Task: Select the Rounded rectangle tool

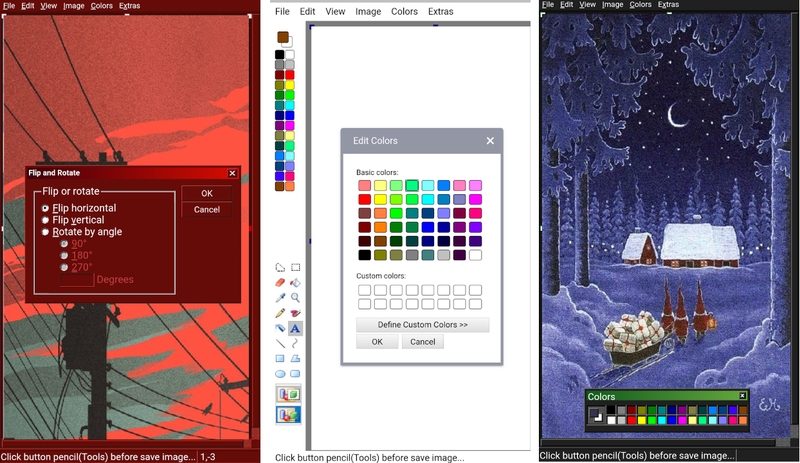Action: click(x=295, y=374)
